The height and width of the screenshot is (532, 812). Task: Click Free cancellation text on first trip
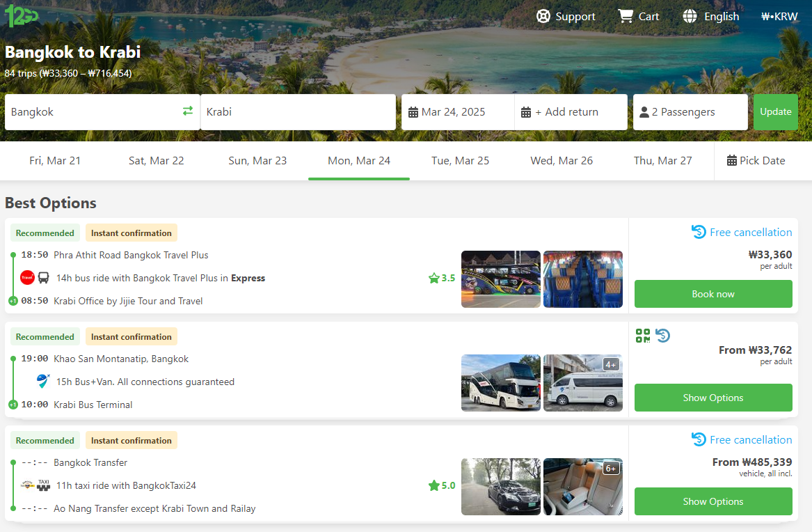[x=751, y=233]
